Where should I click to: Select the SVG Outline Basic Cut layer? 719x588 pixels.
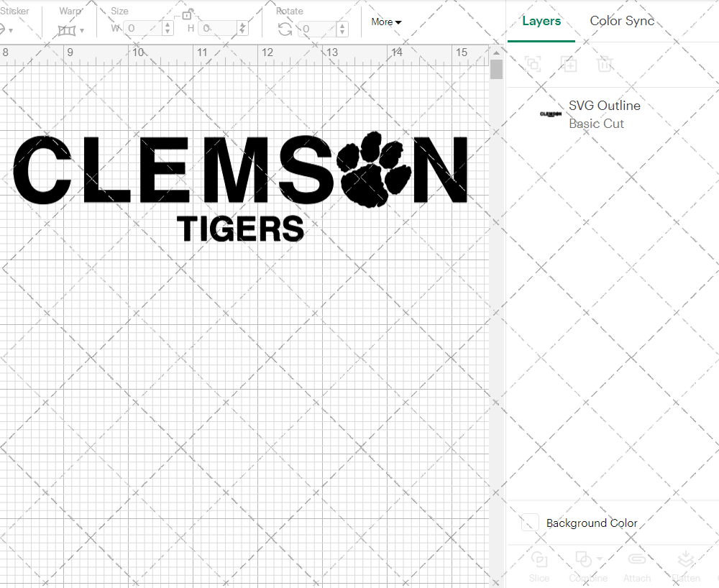click(x=604, y=114)
